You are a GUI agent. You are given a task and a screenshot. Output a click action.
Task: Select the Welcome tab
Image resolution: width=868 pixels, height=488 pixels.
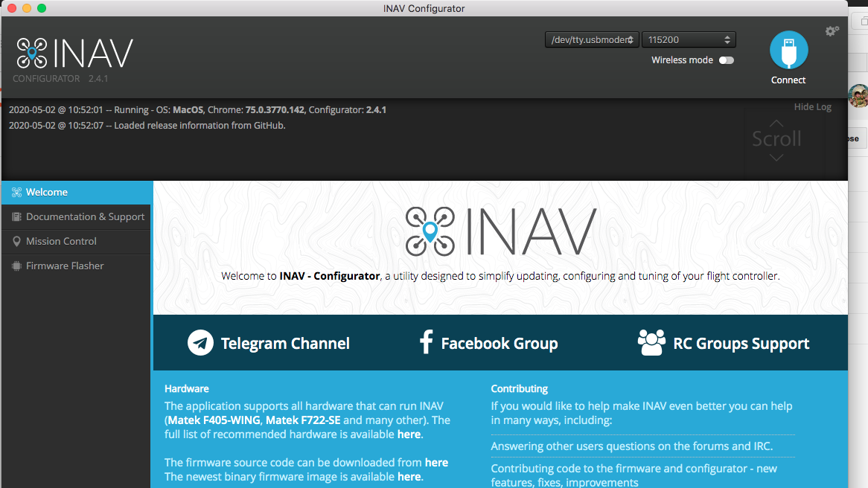pos(77,192)
